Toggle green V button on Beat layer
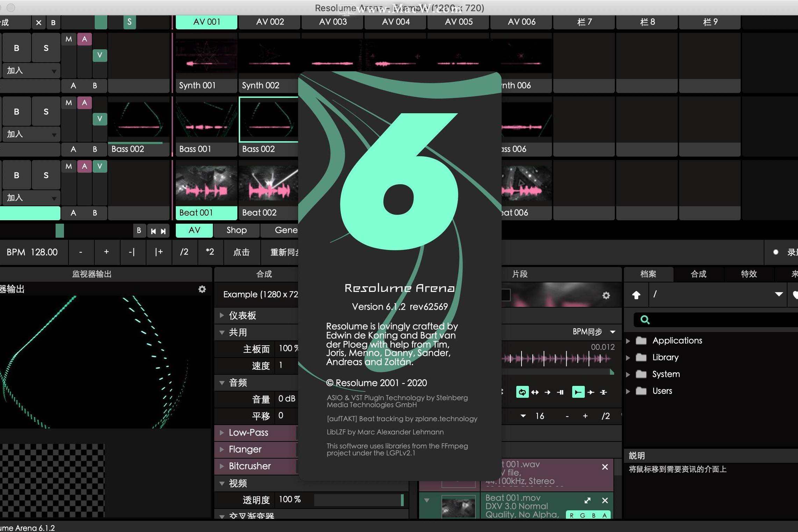 (100, 166)
